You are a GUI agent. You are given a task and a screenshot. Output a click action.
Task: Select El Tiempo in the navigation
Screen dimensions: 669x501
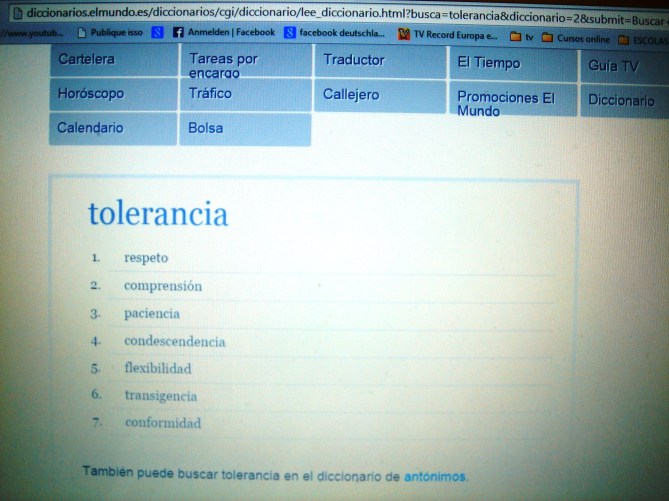tap(488, 63)
